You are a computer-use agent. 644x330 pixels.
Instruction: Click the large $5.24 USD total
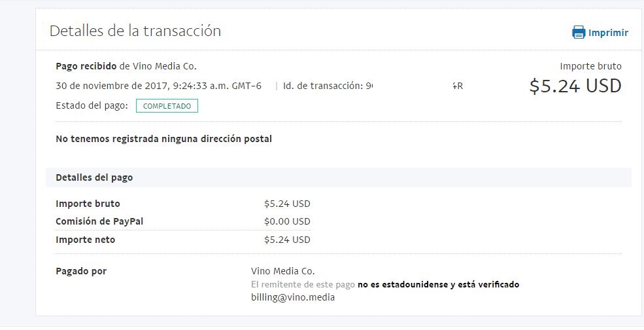575,86
